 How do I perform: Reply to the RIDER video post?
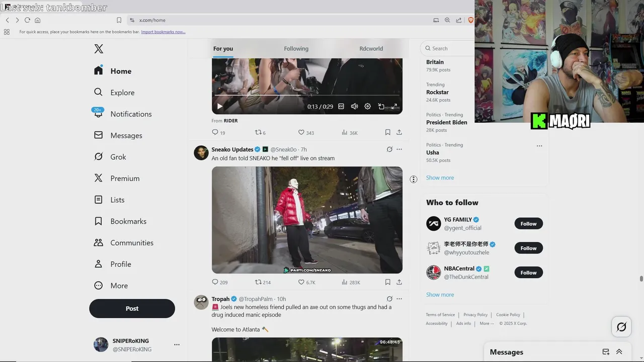tap(218, 132)
